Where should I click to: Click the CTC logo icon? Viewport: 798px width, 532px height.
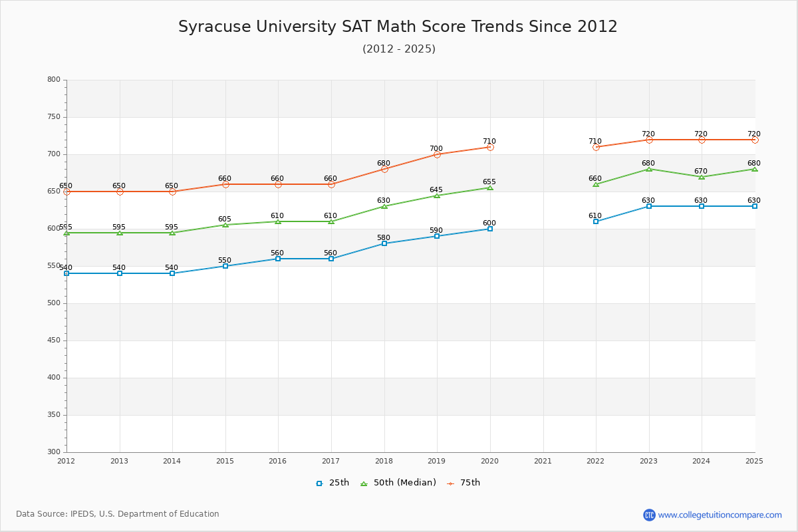(649, 515)
